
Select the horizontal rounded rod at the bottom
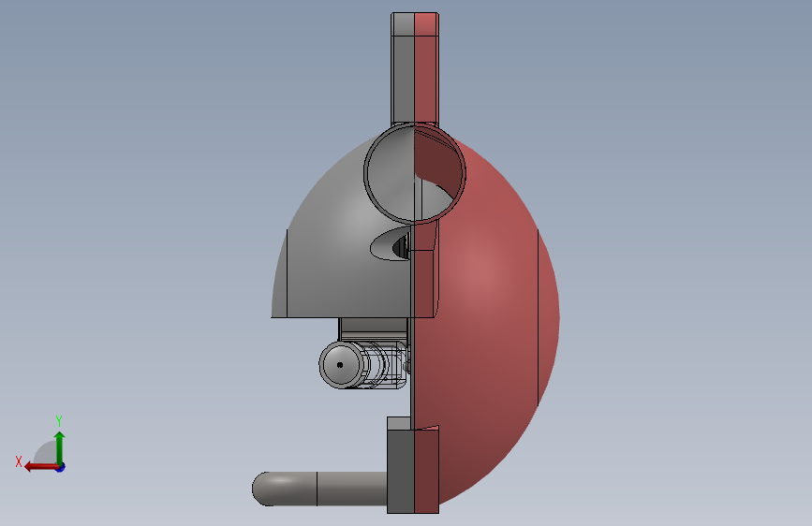click(319, 489)
